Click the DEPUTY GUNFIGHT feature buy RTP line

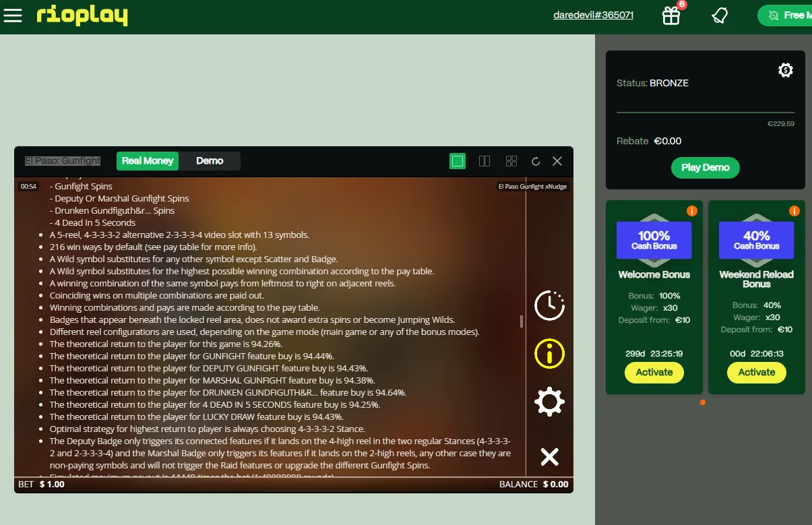point(208,369)
